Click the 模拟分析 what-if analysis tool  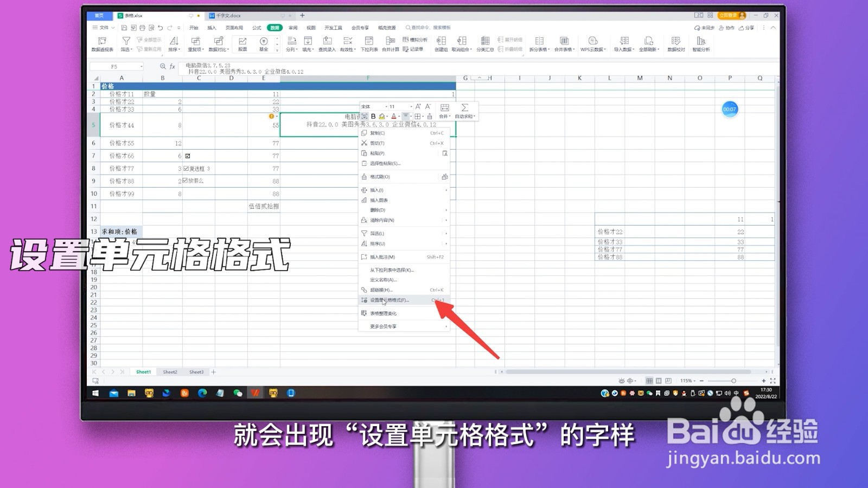pos(415,40)
